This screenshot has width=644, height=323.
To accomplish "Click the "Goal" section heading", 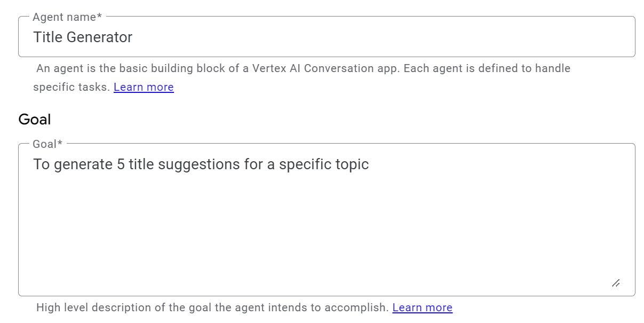I will (34, 119).
